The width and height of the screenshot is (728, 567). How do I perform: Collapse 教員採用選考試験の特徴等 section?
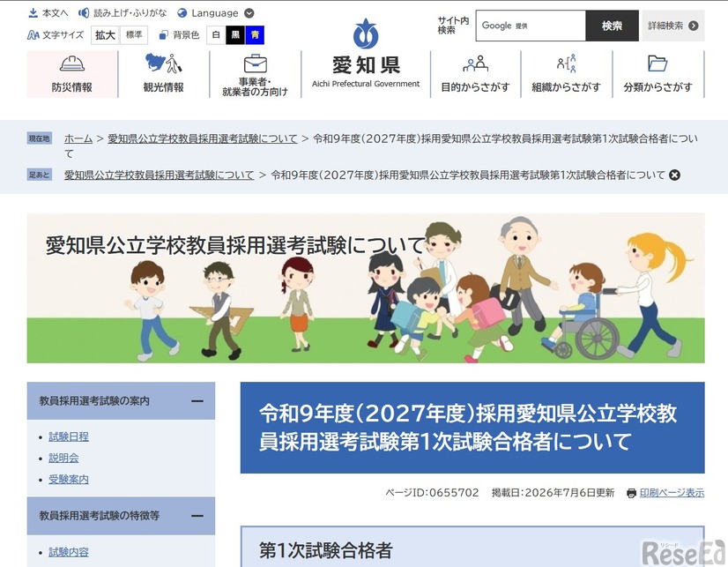197,516
